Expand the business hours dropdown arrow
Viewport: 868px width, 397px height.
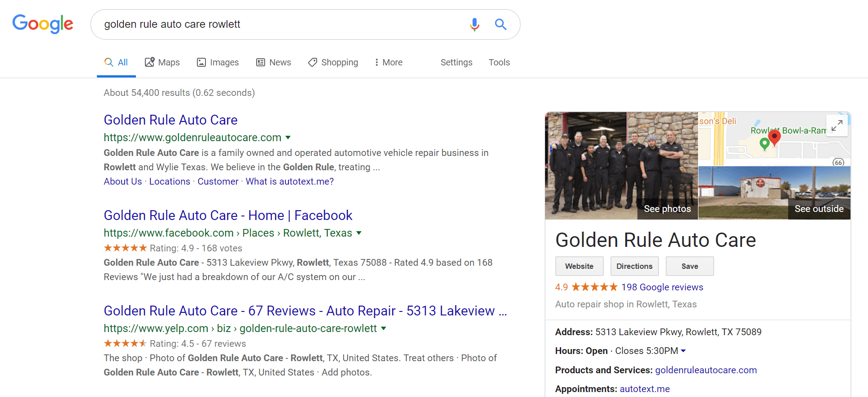[x=683, y=351]
